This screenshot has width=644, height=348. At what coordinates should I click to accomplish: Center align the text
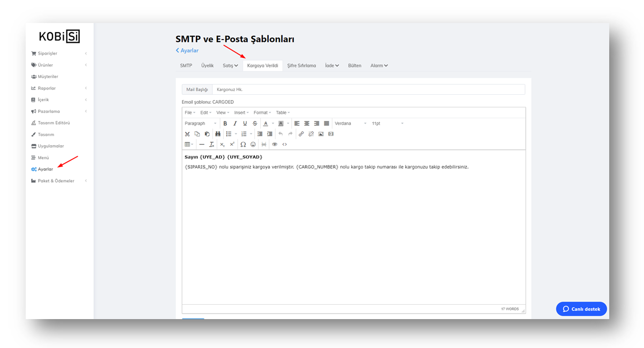[x=307, y=123]
